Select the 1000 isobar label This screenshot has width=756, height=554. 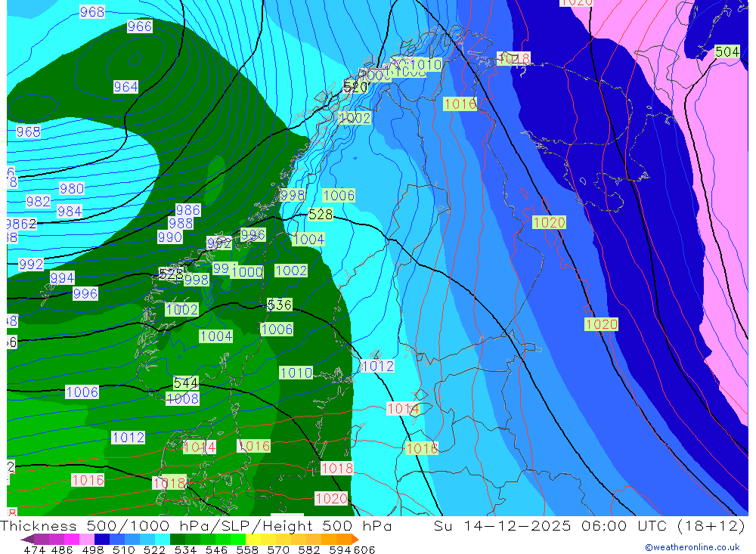tap(247, 272)
